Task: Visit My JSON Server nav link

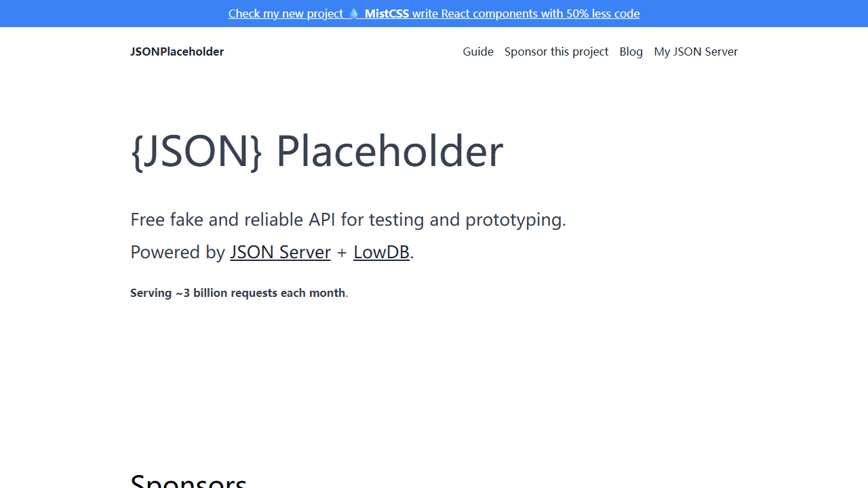Action: [x=696, y=52]
